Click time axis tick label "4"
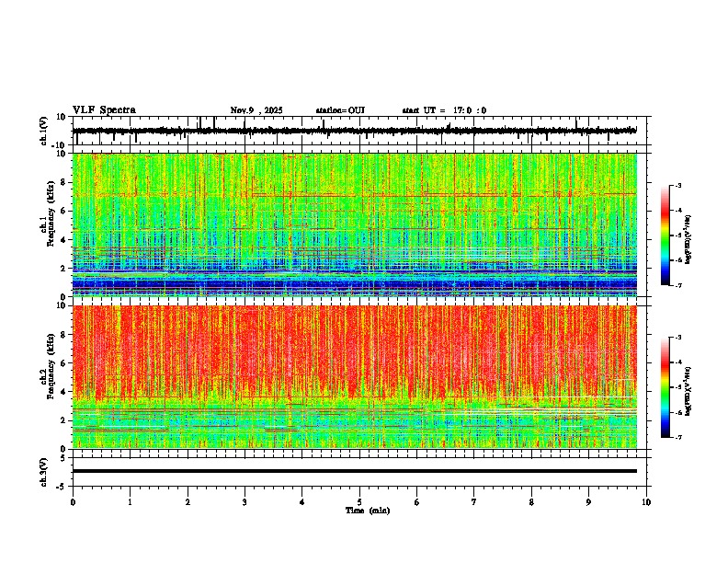 (x=302, y=502)
